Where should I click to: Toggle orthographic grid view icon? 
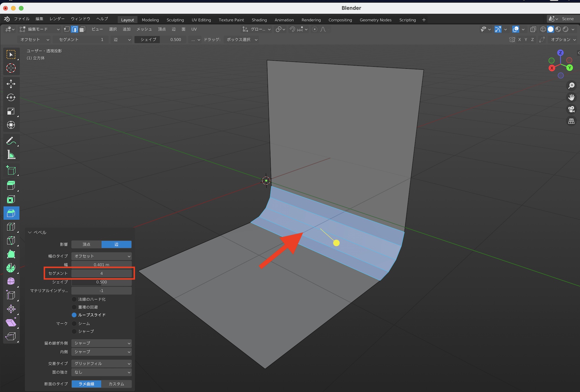(571, 121)
